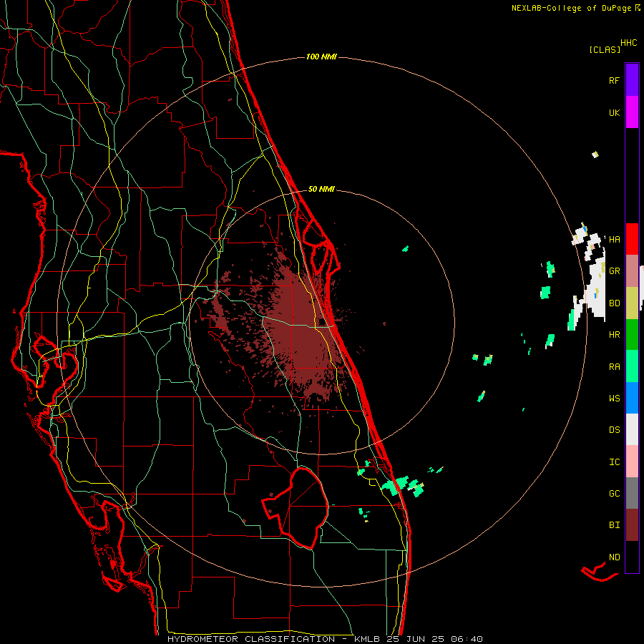Click the GR pink-brown legend swatch

[632, 270]
